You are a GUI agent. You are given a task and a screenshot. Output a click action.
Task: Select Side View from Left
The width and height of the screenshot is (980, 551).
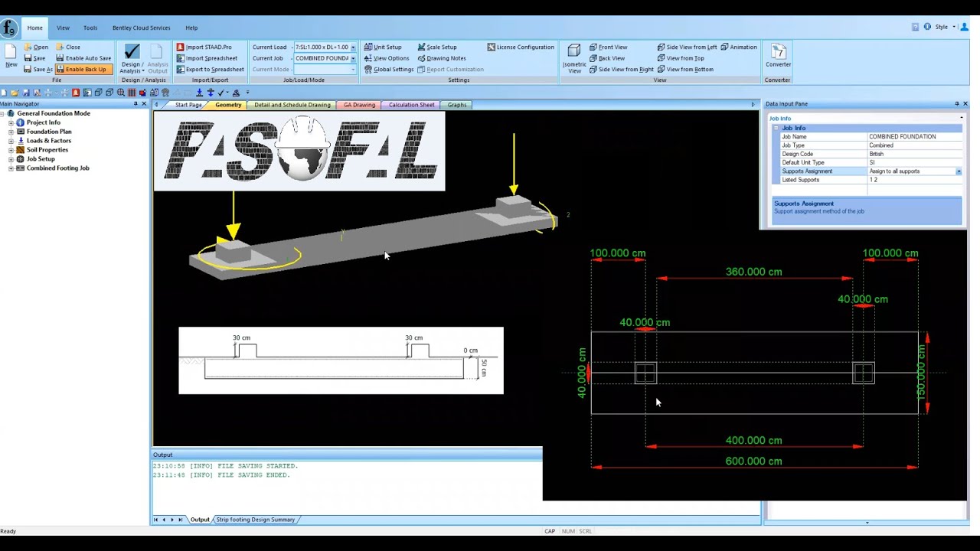(688, 47)
